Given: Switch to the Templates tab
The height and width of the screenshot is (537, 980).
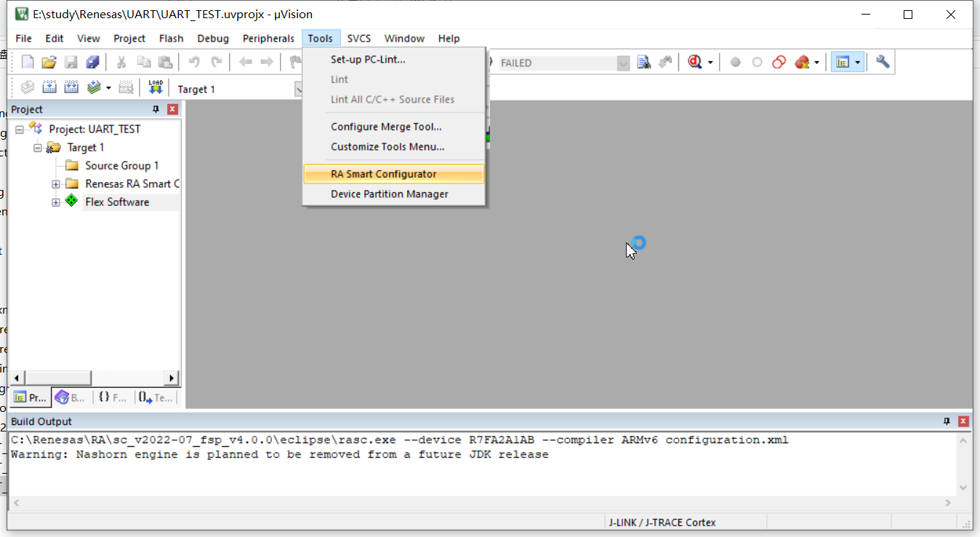Looking at the screenshot, I should [156, 398].
